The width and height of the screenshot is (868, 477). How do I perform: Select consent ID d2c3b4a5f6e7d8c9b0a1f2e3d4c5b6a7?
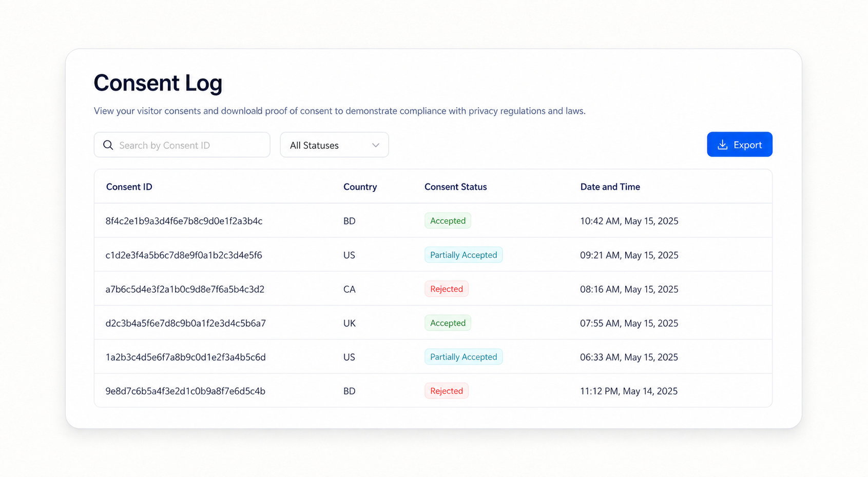tap(185, 323)
